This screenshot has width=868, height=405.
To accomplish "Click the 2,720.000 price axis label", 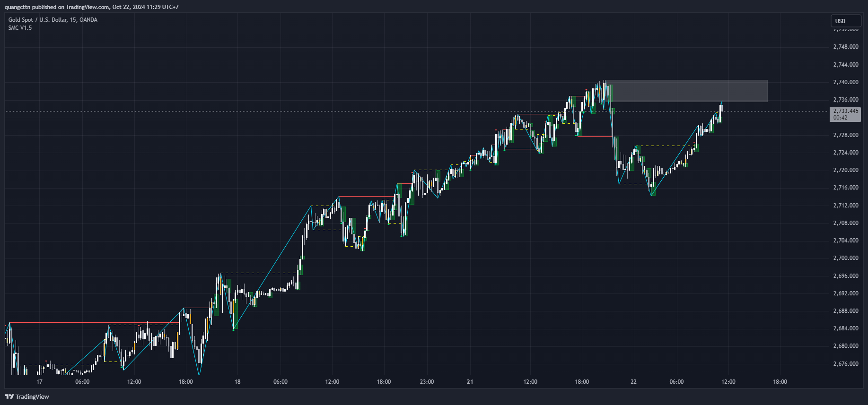I will click(x=846, y=170).
